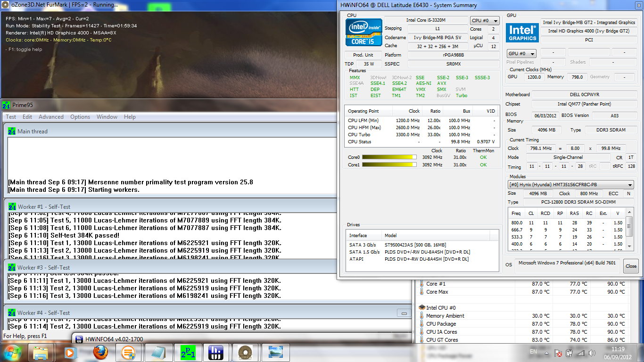Click 'F1: toggle help' text in FurMark
644x362 pixels.
pos(24,49)
